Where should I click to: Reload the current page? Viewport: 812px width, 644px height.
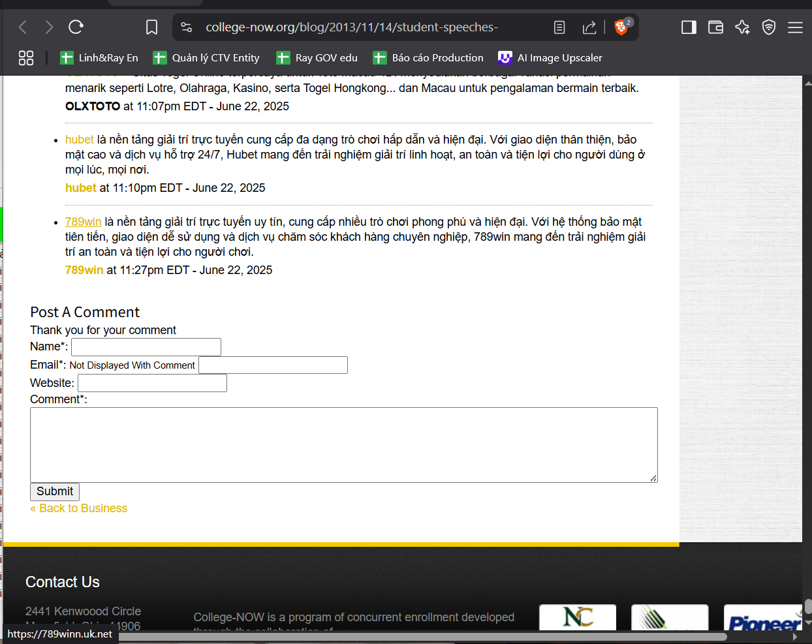[76, 27]
